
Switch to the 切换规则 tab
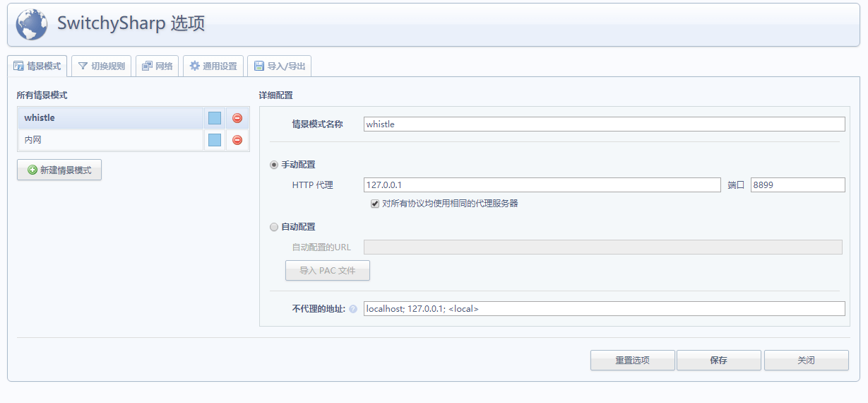[x=101, y=66]
